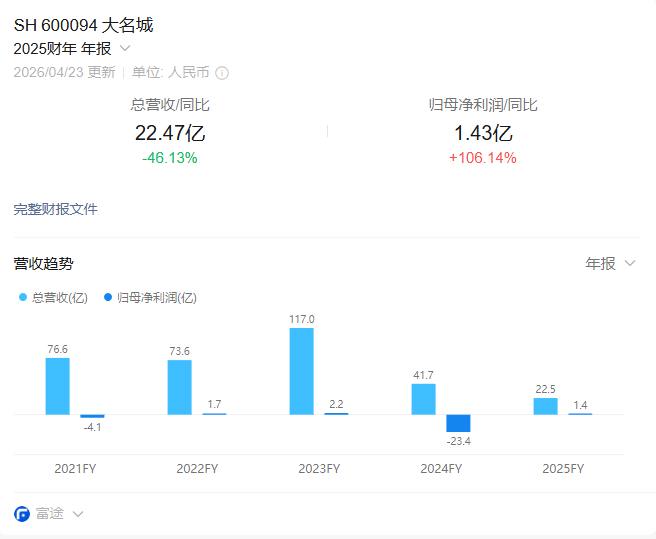Expand the 2025财年 年报 period dropdown

pyautogui.click(x=125, y=48)
